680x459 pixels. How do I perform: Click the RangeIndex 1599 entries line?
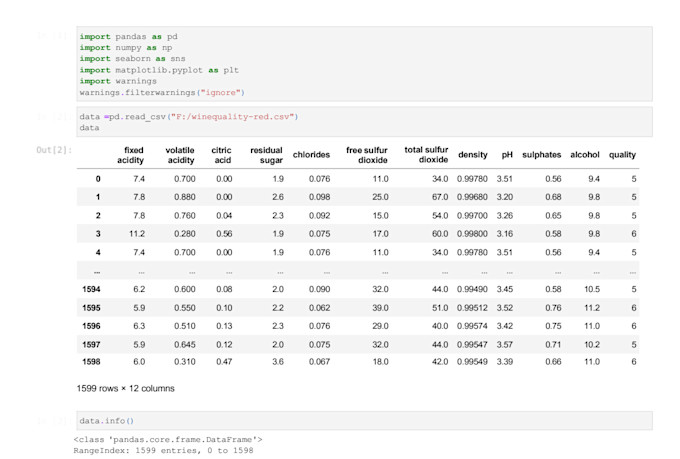[x=163, y=451]
